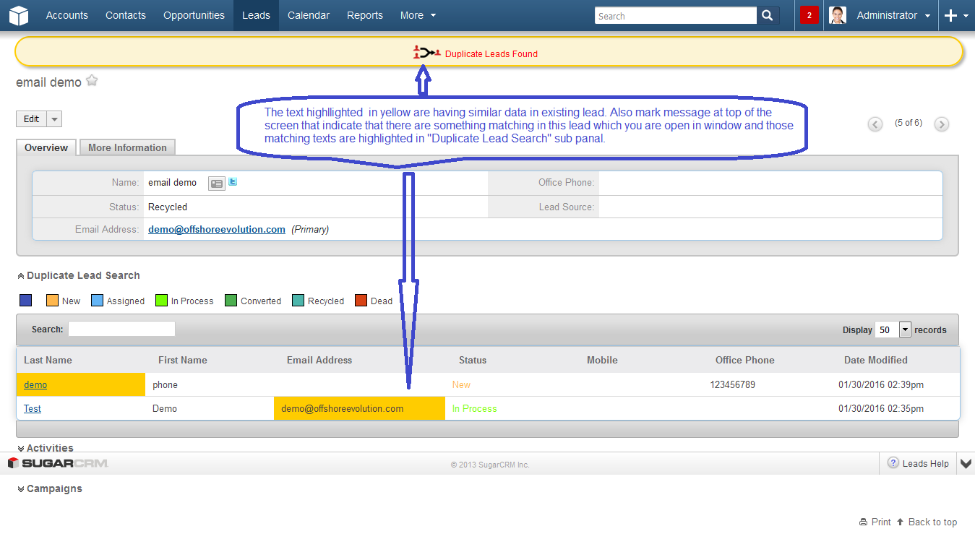This screenshot has width=975, height=560.
Task: Click the vCard icon next to email demo
Action: 216,183
